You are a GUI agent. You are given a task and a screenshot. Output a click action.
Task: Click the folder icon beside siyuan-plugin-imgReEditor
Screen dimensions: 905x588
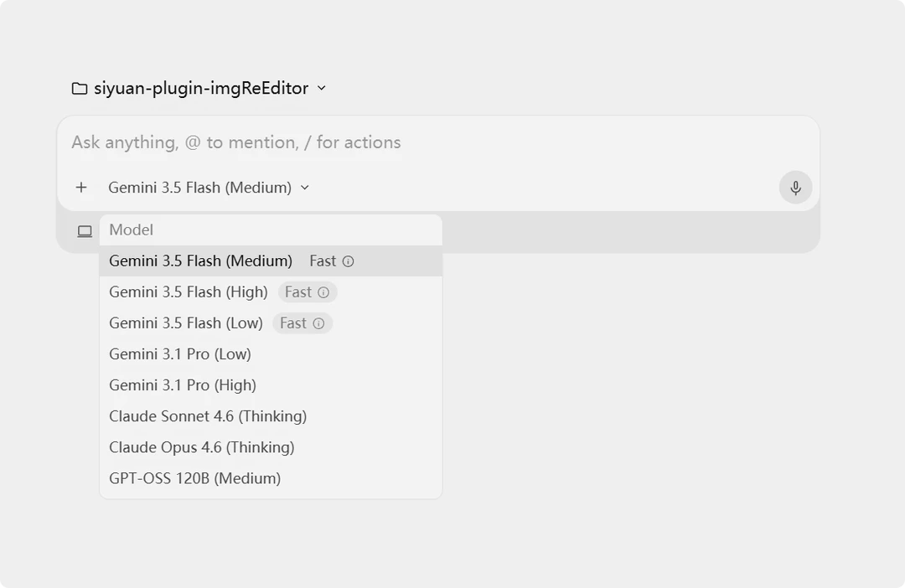point(80,88)
